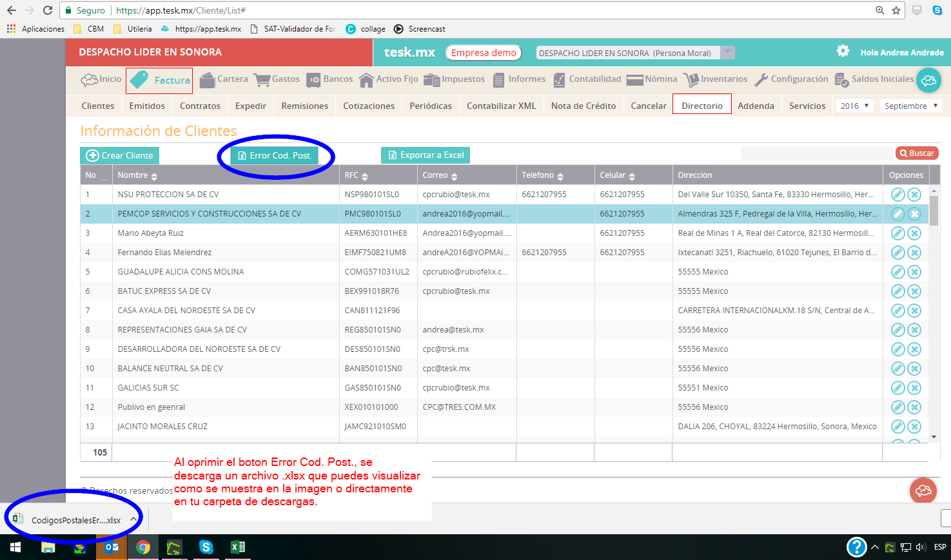Viewport: 951px width, 560px height.
Task: Click the Empresa demo badge
Action: click(x=484, y=53)
